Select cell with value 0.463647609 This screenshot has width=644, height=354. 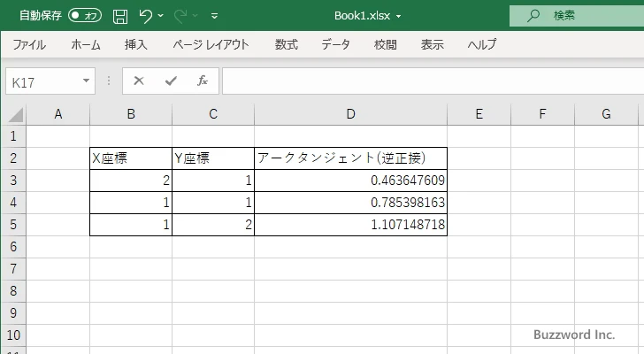point(350,181)
